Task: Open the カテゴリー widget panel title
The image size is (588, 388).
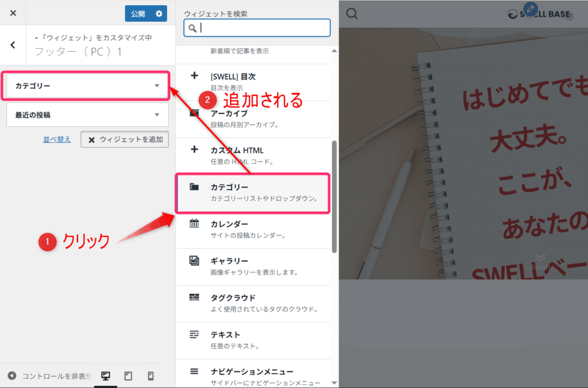Action: 33,86
